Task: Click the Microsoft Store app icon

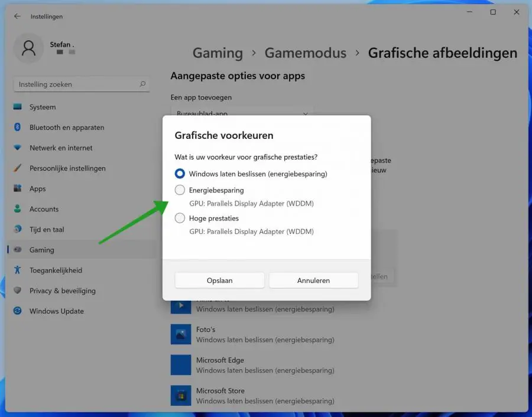Action: pos(180,395)
